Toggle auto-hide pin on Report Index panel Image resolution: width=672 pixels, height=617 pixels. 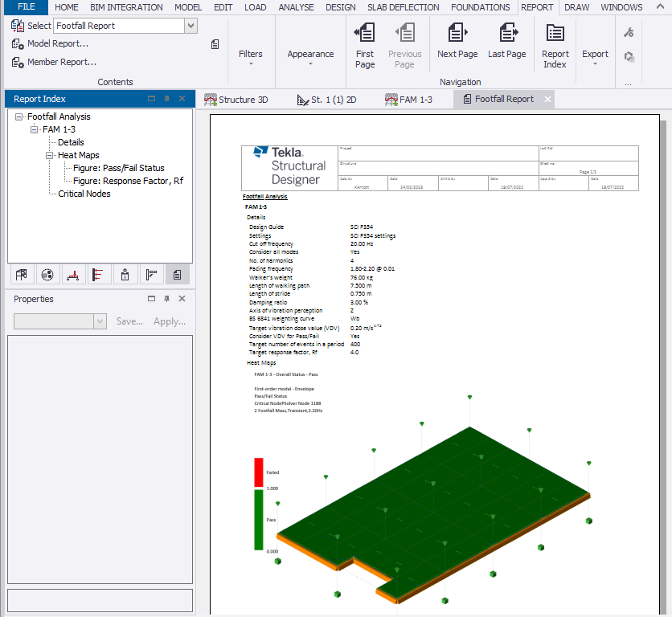(167, 98)
